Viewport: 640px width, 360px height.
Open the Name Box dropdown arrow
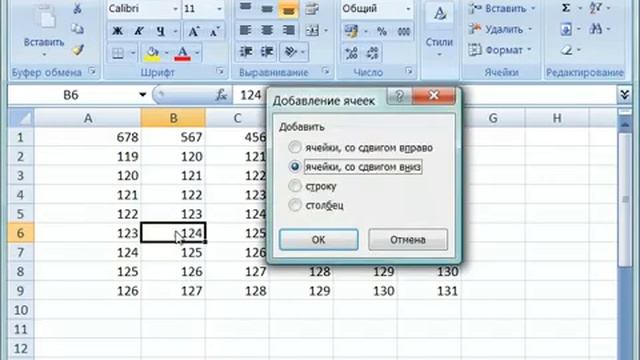pos(142,95)
